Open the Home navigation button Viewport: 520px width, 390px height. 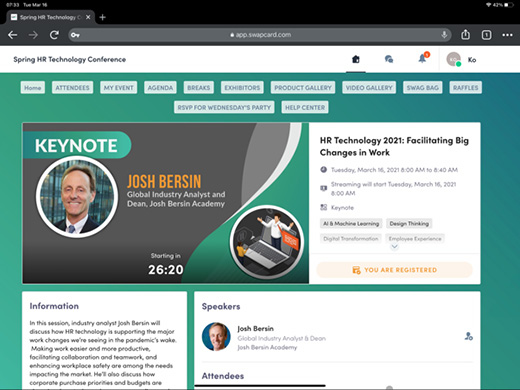pyautogui.click(x=33, y=88)
